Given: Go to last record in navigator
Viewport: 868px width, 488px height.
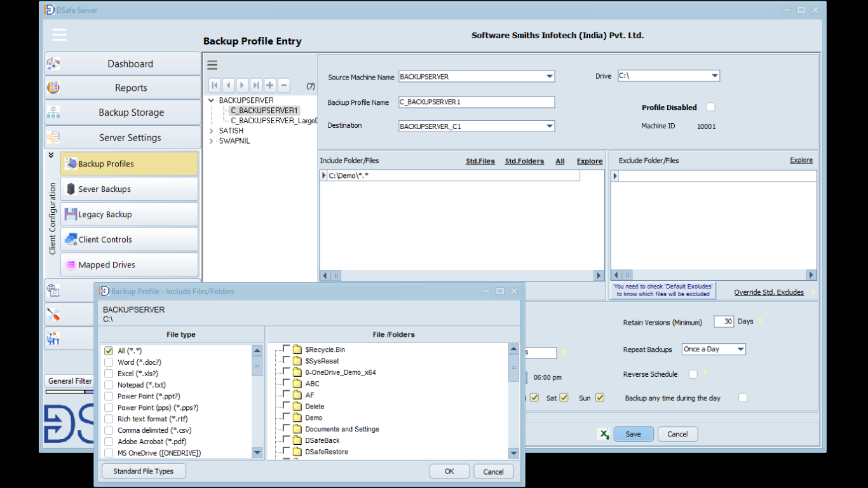Looking at the screenshot, I should coord(256,85).
